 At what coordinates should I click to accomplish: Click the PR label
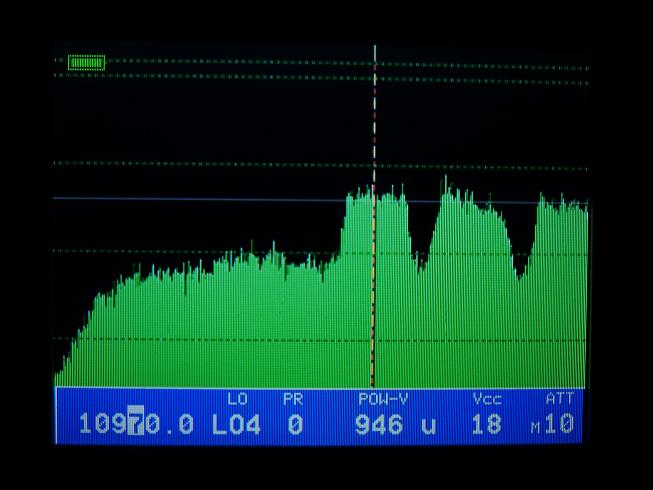[x=293, y=399]
